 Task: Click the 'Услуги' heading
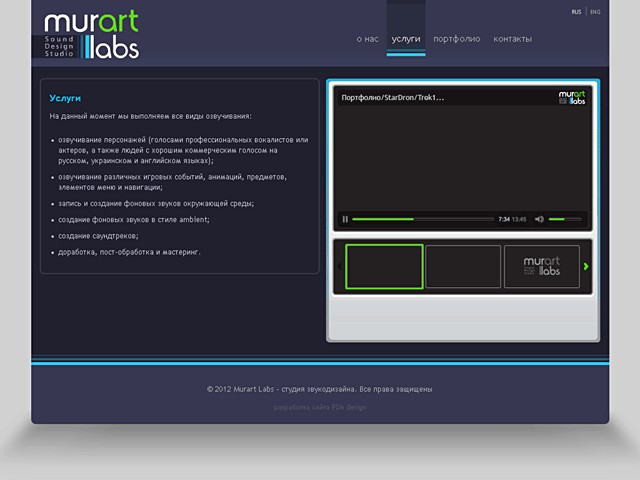(65, 98)
